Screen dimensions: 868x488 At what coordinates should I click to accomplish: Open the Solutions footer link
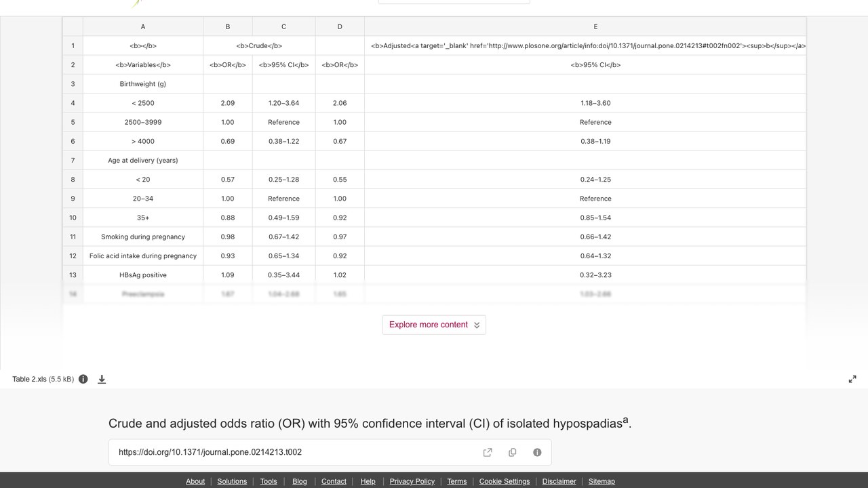[x=232, y=481]
